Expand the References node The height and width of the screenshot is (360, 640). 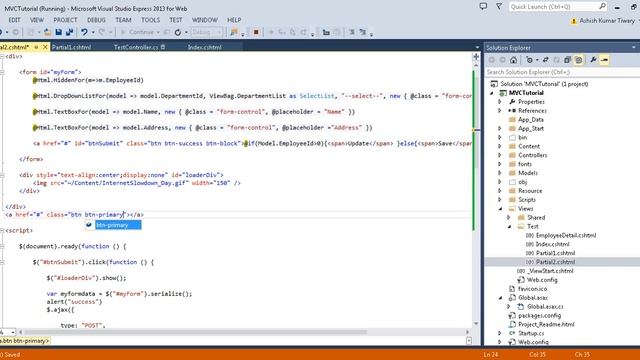tap(500, 111)
